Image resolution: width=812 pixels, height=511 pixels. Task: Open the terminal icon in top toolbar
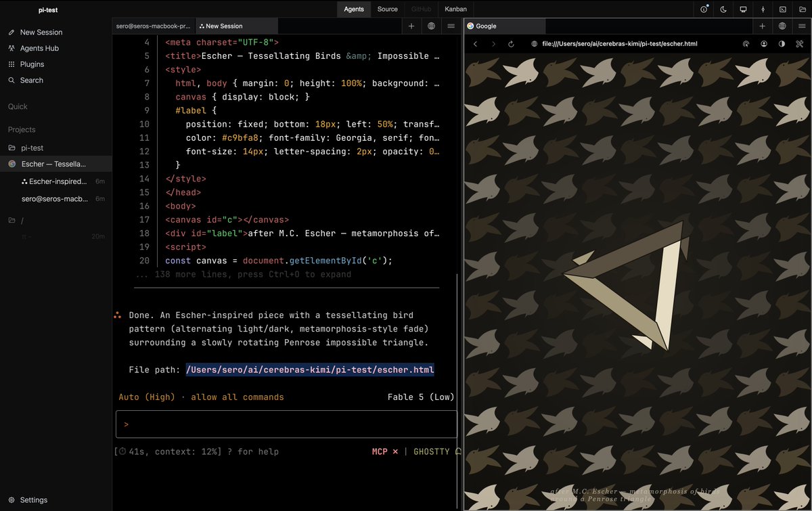coord(783,9)
